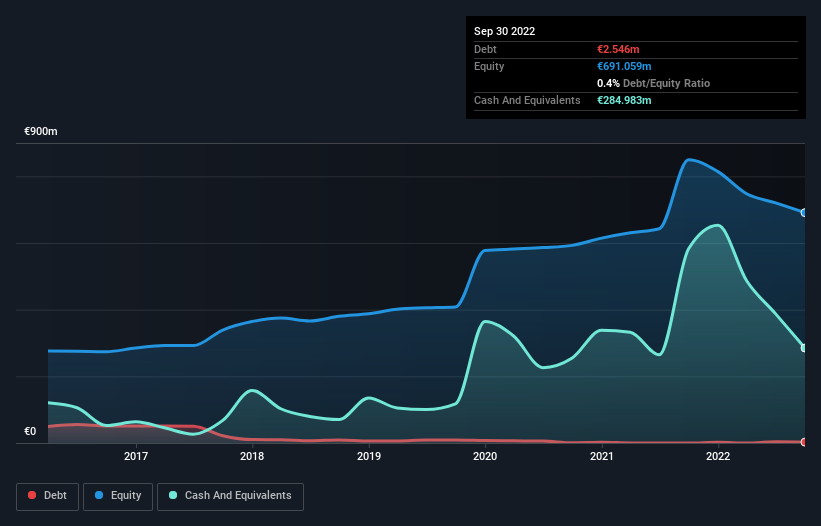Viewport: 821px width, 526px height.
Task: Click the 2017 x-axis label
Action: (x=136, y=456)
